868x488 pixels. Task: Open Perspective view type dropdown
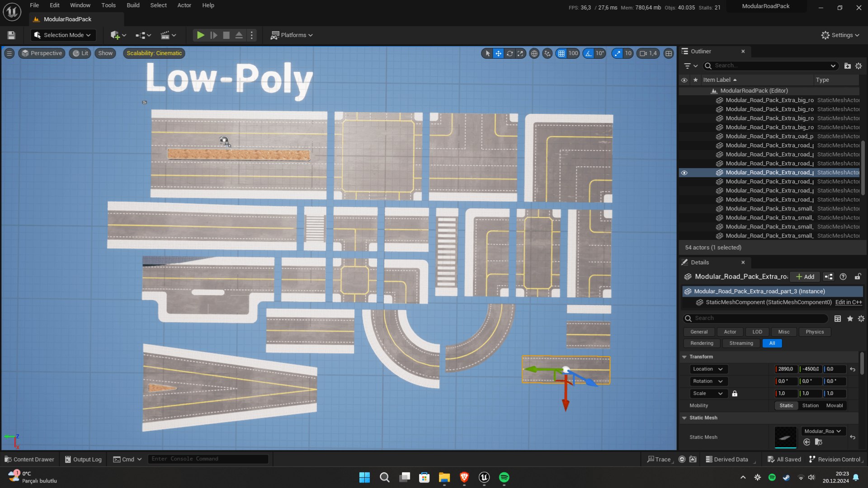42,53
